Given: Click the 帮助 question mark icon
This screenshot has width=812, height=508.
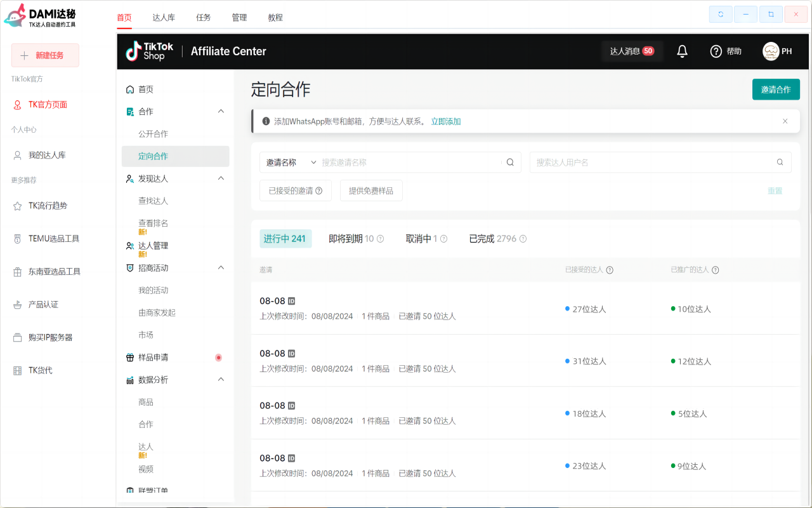Looking at the screenshot, I should 716,51.
